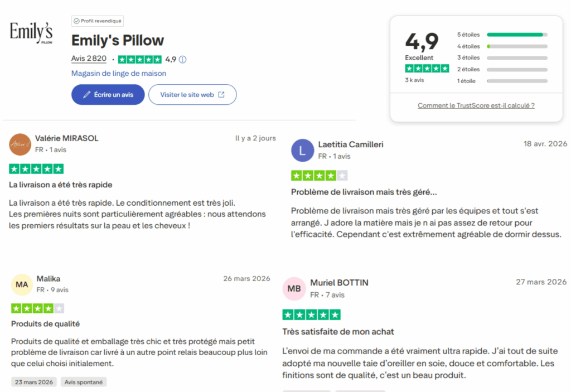Click Comment le TrustScore est-il calculé link
This screenshot has width=571, height=392.
click(x=476, y=105)
